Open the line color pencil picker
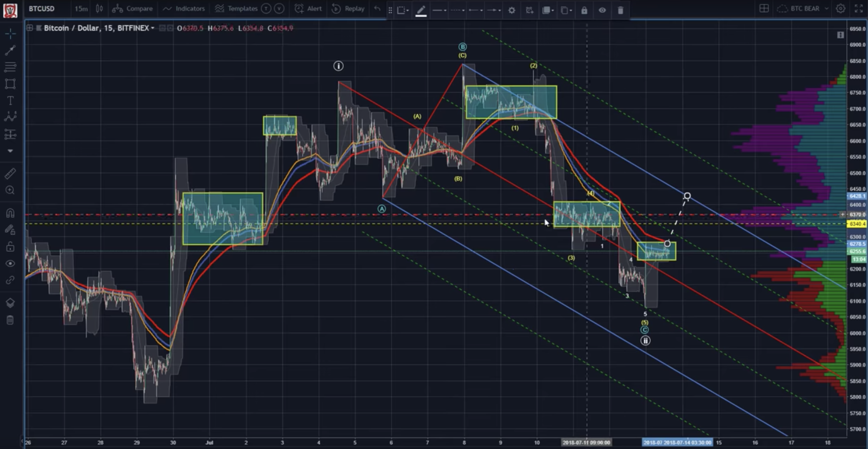 point(421,10)
